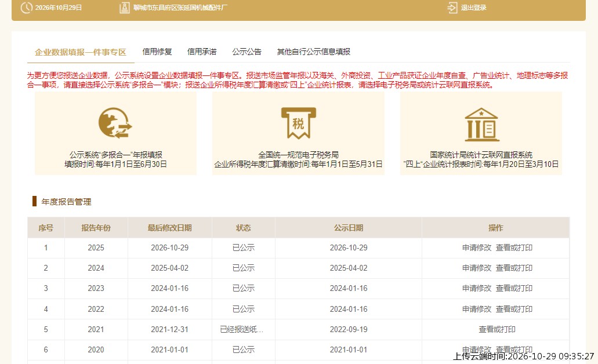Click report year cell 2025

[x=96, y=247]
